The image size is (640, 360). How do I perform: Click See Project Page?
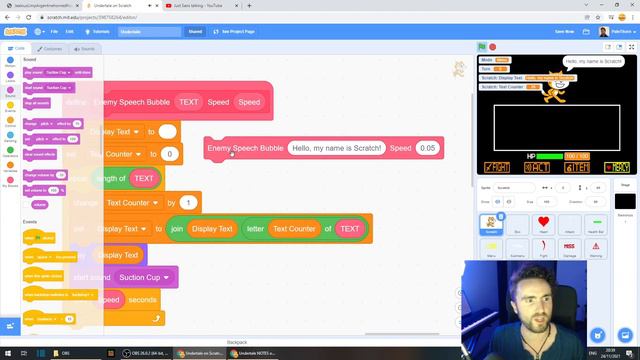pyautogui.click(x=234, y=31)
